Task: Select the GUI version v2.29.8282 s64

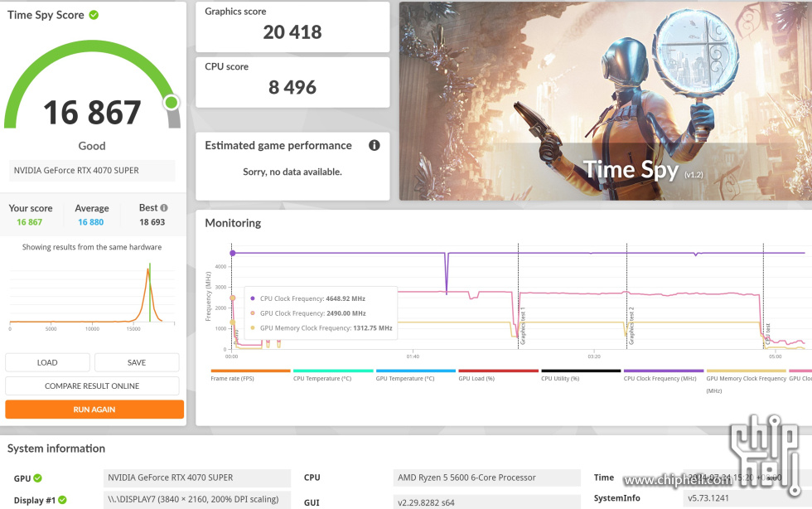Action: pos(487,502)
